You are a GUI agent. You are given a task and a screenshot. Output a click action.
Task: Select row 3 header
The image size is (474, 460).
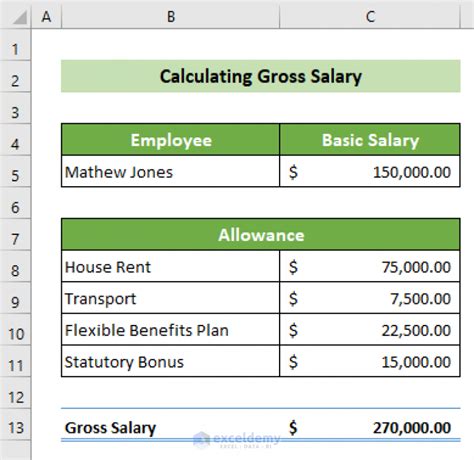[15, 108]
